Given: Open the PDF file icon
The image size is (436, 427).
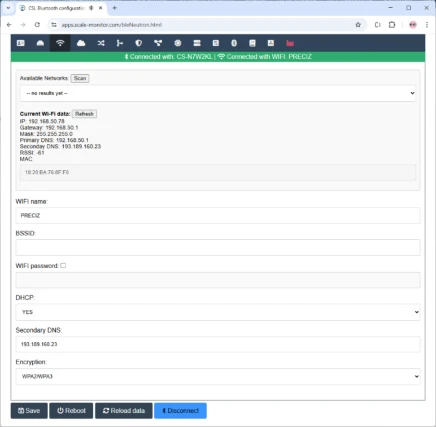Looking at the screenshot, I should pyautogui.click(x=271, y=43).
